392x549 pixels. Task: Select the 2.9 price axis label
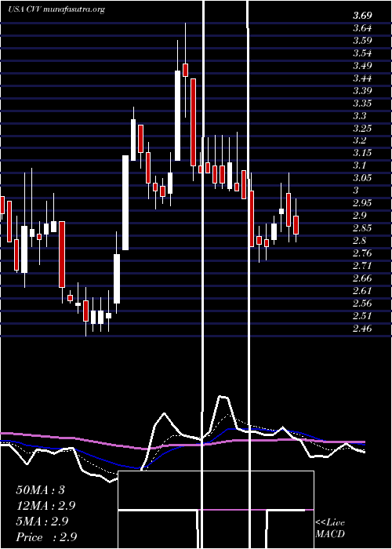pyautogui.click(x=360, y=216)
